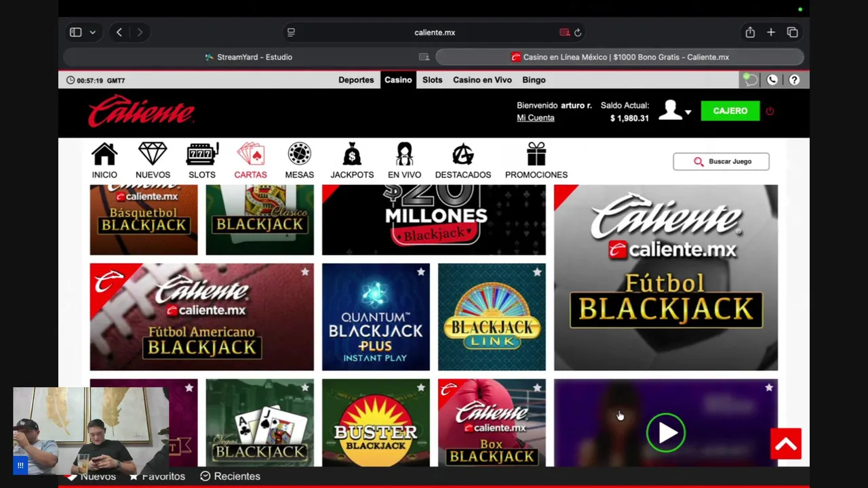Select the Caliente.mx casino browser tab
868x488 pixels.
coord(620,57)
